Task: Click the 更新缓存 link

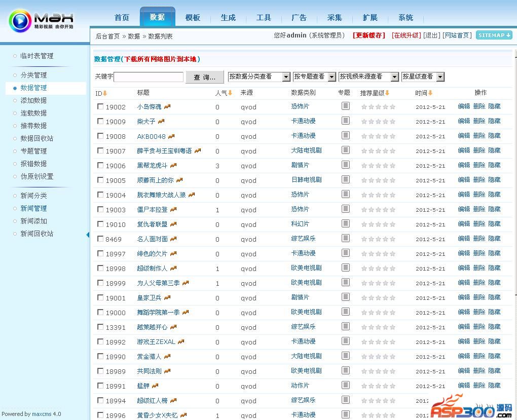Action: pyautogui.click(x=369, y=35)
